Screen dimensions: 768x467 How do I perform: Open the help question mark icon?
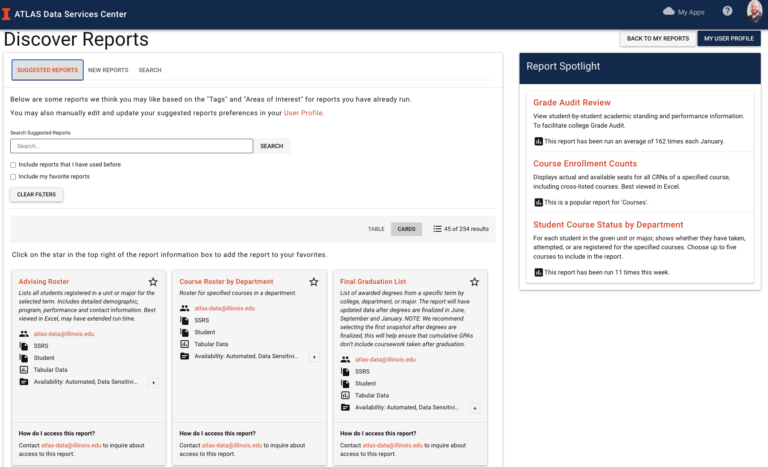pos(727,11)
